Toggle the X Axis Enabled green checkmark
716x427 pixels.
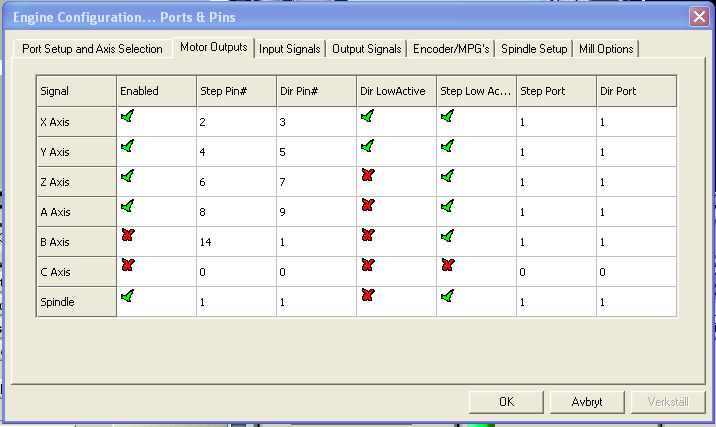pos(127,117)
